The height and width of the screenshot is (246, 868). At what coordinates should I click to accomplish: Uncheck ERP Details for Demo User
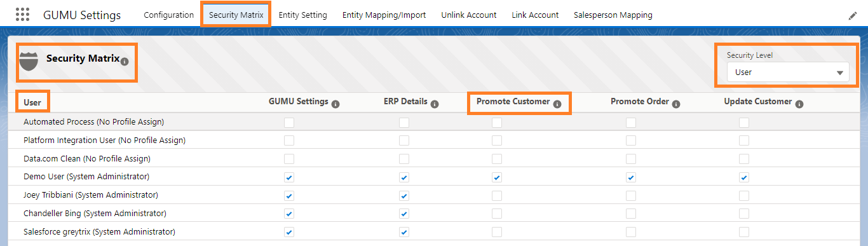coord(404,177)
